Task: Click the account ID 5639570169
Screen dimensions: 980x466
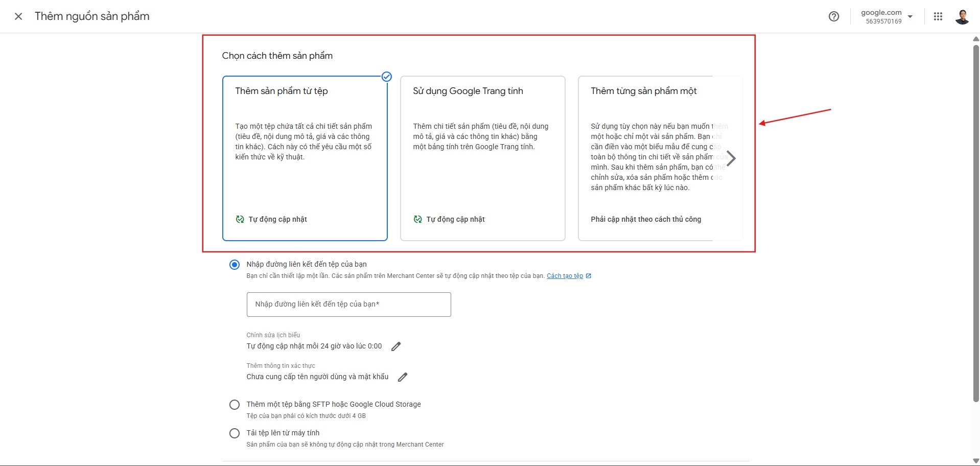Action: pyautogui.click(x=884, y=21)
